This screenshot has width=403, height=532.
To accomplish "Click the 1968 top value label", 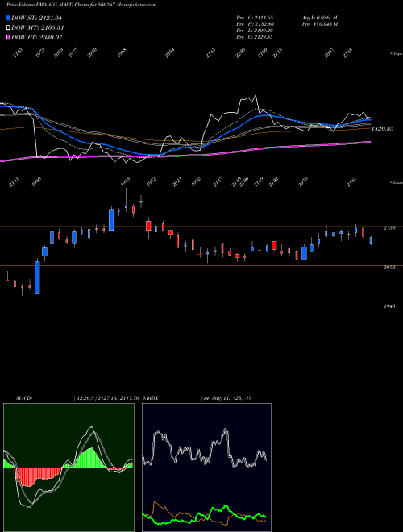I will click(x=122, y=53).
